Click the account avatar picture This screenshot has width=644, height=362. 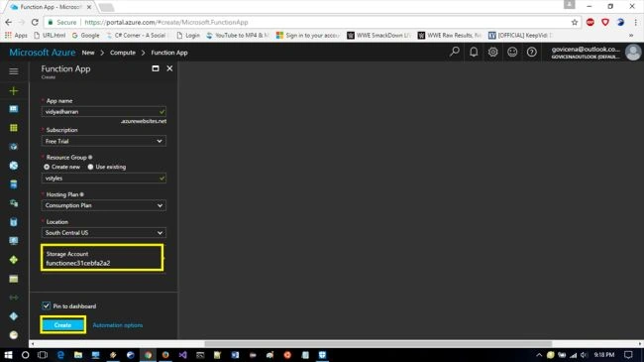coord(632,53)
